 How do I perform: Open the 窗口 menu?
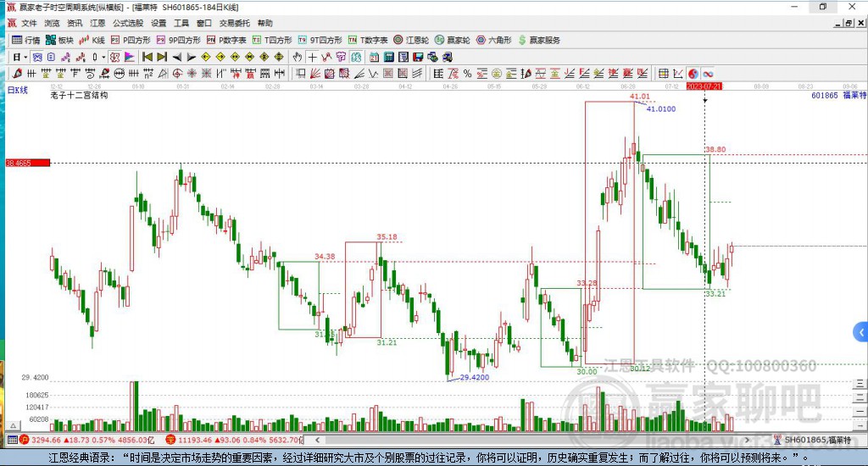[204, 23]
